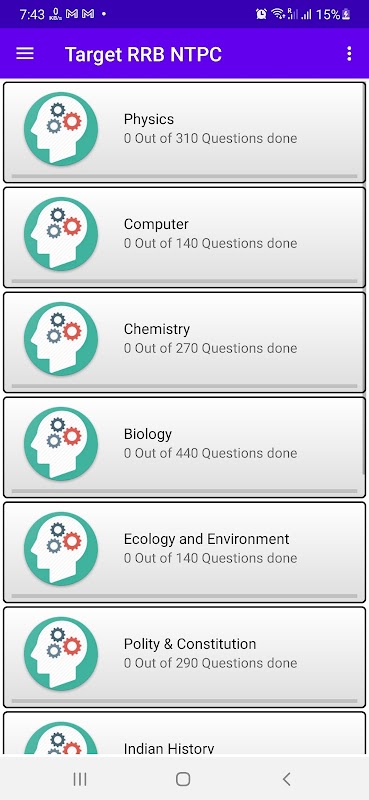This screenshot has height=800, width=369.
Task: Open the hamburger navigation menu
Action: coord(24,54)
